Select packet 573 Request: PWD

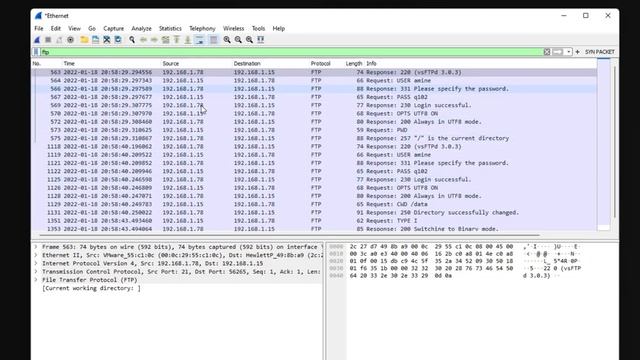point(314,130)
